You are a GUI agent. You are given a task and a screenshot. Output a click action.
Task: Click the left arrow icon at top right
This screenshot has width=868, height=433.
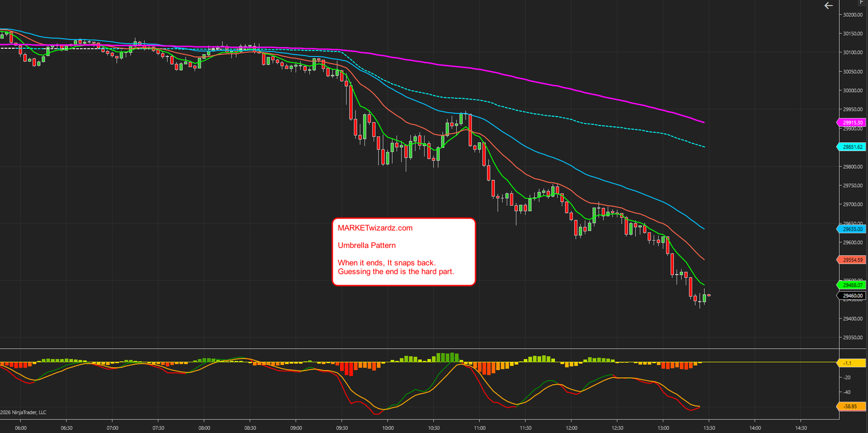coord(828,5)
